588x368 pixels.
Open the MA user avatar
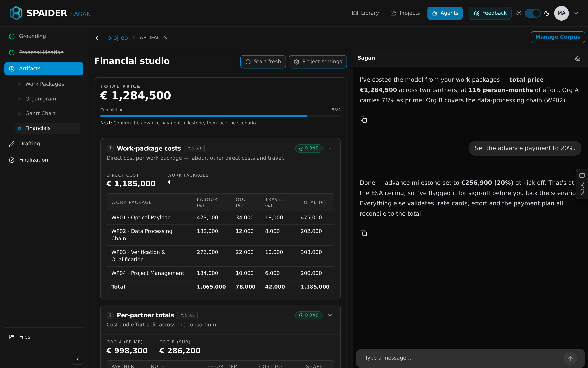pyautogui.click(x=561, y=13)
